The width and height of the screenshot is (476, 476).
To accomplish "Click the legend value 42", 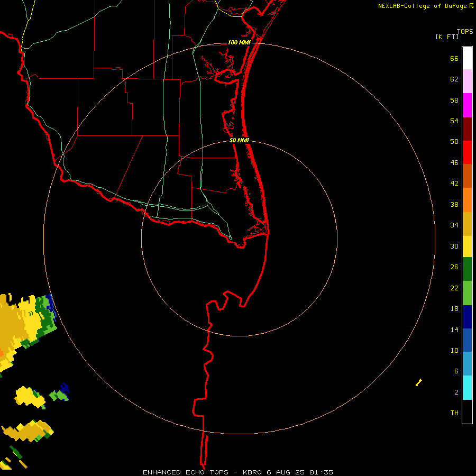I will point(454,184).
